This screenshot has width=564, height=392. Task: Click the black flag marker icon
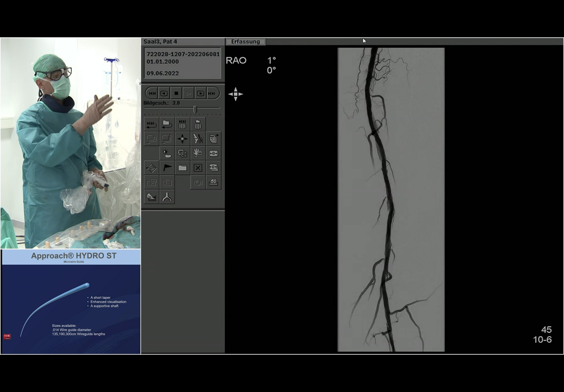[x=167, y=168]
